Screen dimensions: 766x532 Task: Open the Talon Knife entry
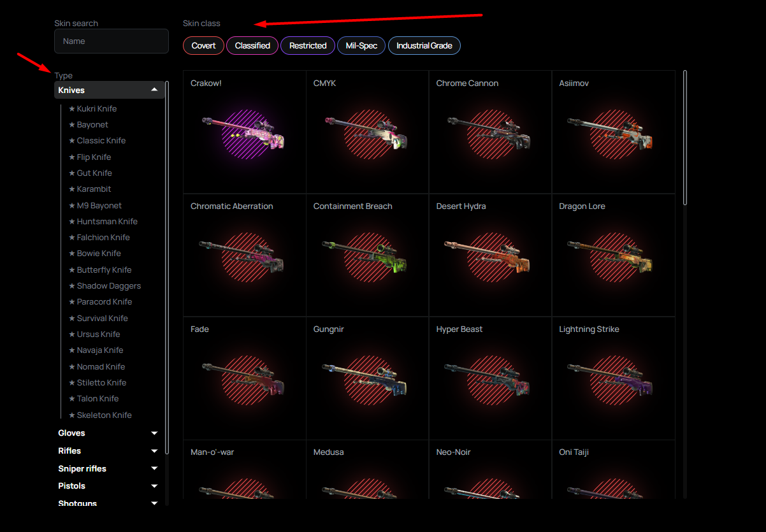(94, 399)
